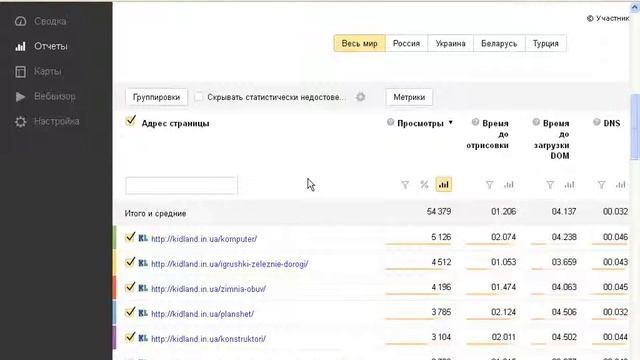Click chart icon under DNS column
This screenshot has height=360, width=640.
click(620, 185)
